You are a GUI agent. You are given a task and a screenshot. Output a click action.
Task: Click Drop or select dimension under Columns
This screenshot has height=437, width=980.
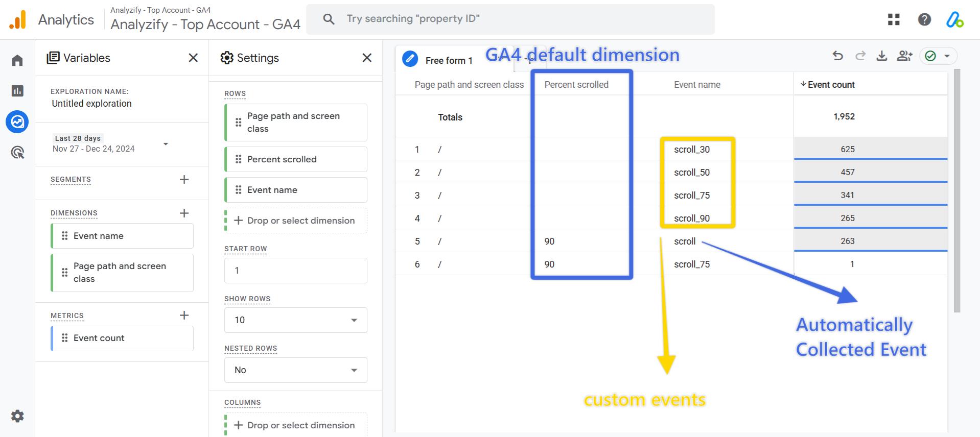tap(296, 425)
